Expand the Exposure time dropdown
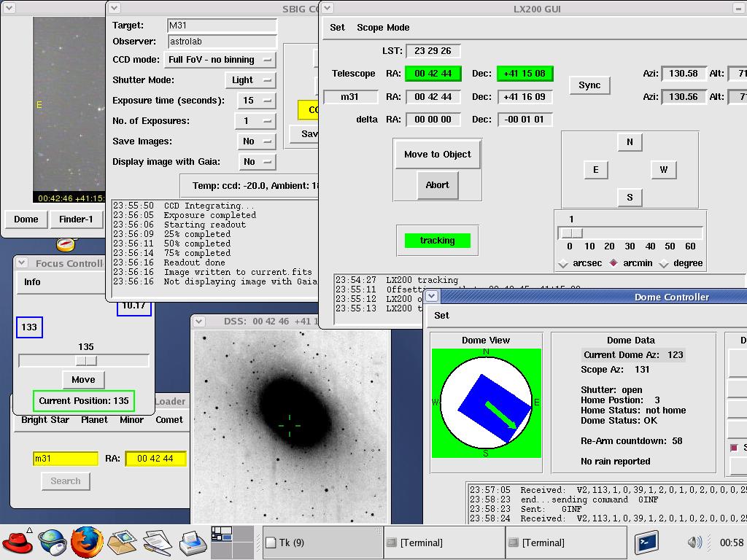 (257, 101)
